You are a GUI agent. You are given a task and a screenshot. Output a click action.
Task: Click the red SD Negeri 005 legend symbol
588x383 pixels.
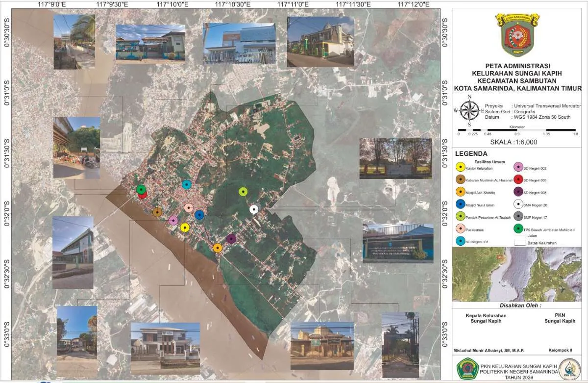pyautogui.click(x=518, y=180)
